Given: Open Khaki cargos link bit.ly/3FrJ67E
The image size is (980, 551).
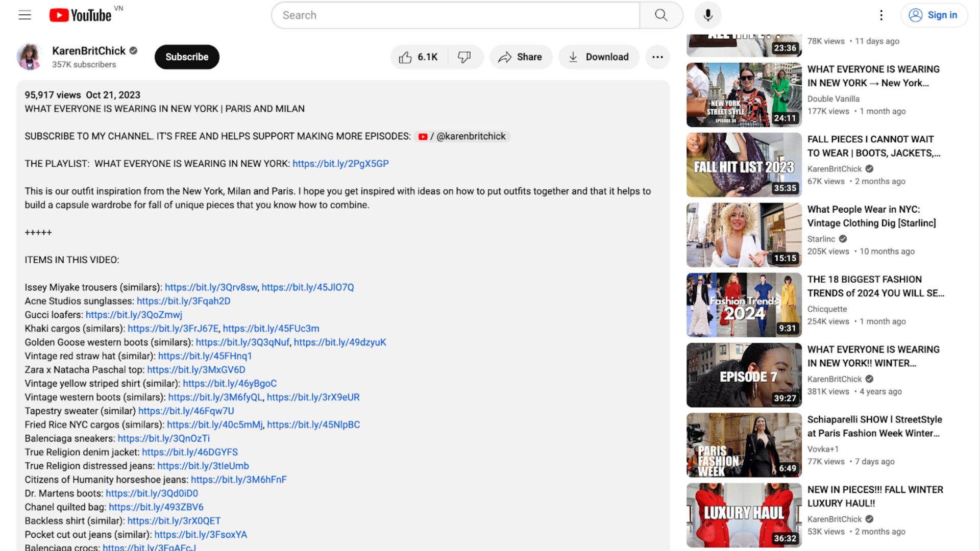Looking at the screenshot, I should point(173,329).
